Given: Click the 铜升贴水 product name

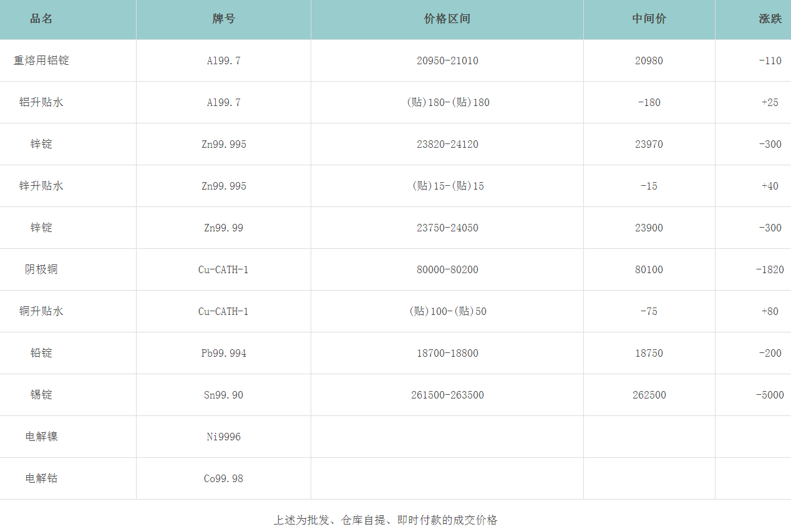Looking at the screenshot, I should (41, 311).
